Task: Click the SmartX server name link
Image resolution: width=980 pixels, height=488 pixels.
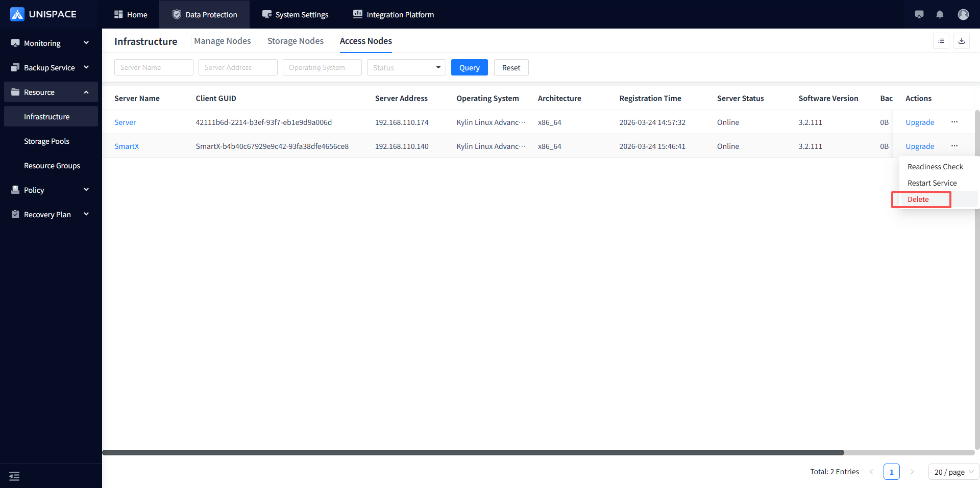Action: point(127,146)
